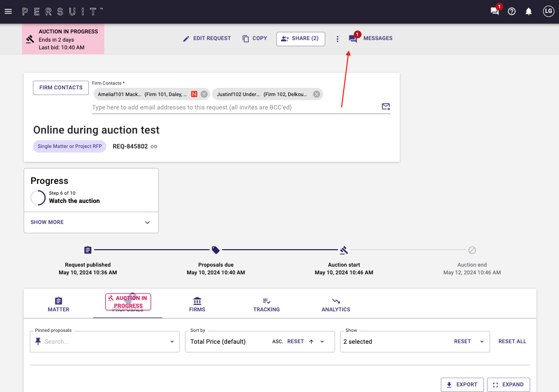Viewport: 559px width, 392px height.
Task: Click the pin icon in Pinned proposals
Action: pyautogui.click(x=38, y=342)
